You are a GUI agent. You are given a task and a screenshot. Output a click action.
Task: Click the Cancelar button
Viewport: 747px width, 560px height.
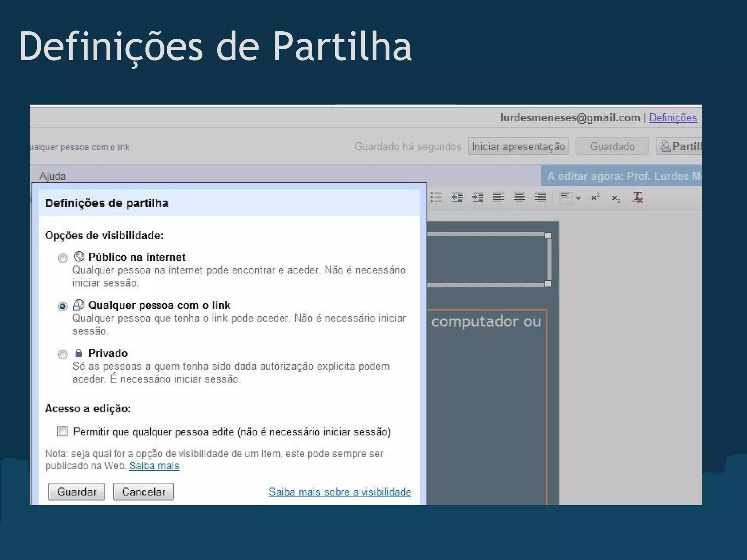tap(143, 492)
